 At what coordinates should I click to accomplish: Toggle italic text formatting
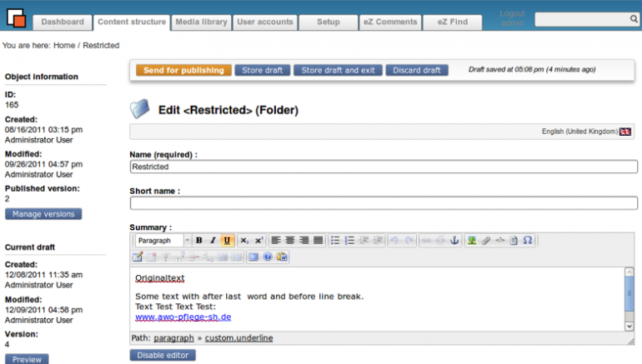pos(213,241)
